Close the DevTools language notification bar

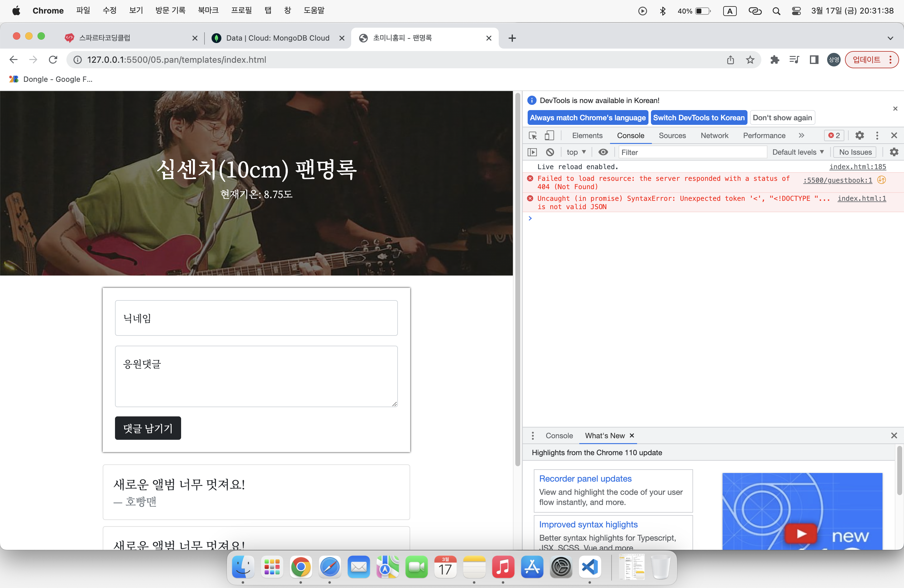(895, 109)
